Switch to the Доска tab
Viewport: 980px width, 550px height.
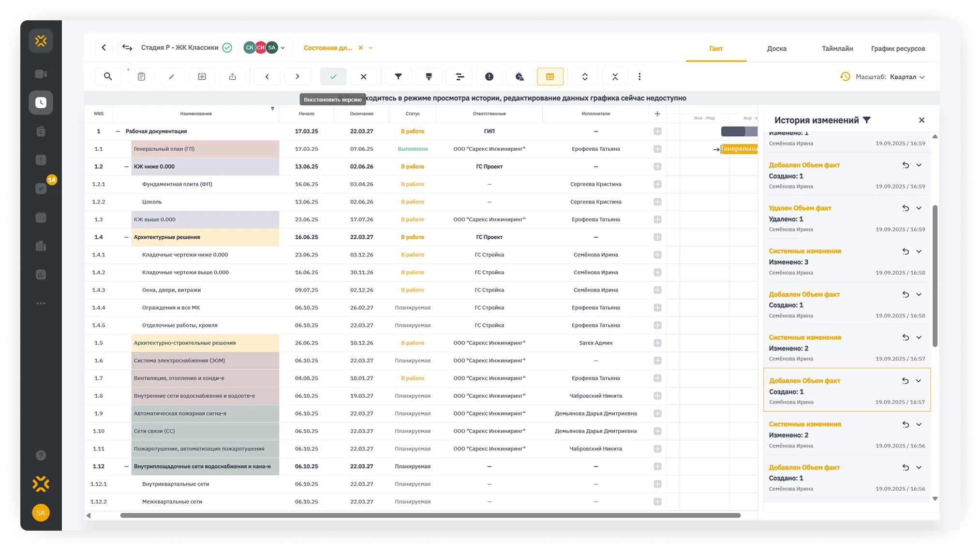(776, 48)
